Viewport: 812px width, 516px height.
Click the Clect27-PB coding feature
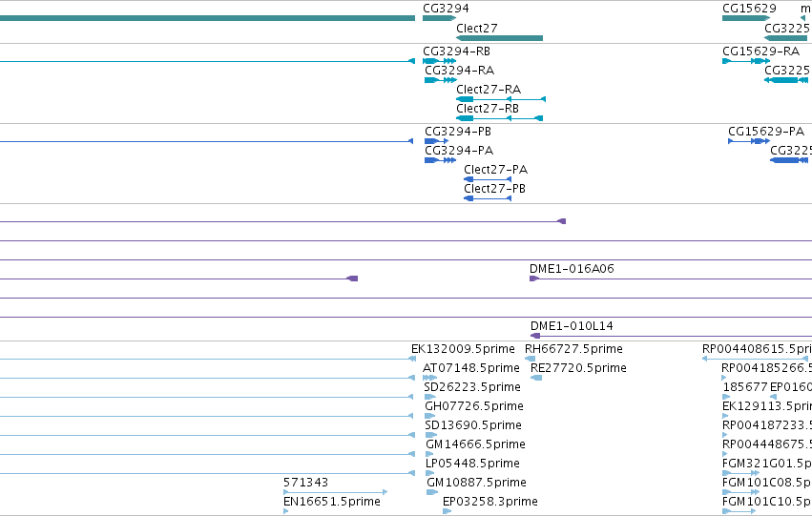click(x=488, y=198)
